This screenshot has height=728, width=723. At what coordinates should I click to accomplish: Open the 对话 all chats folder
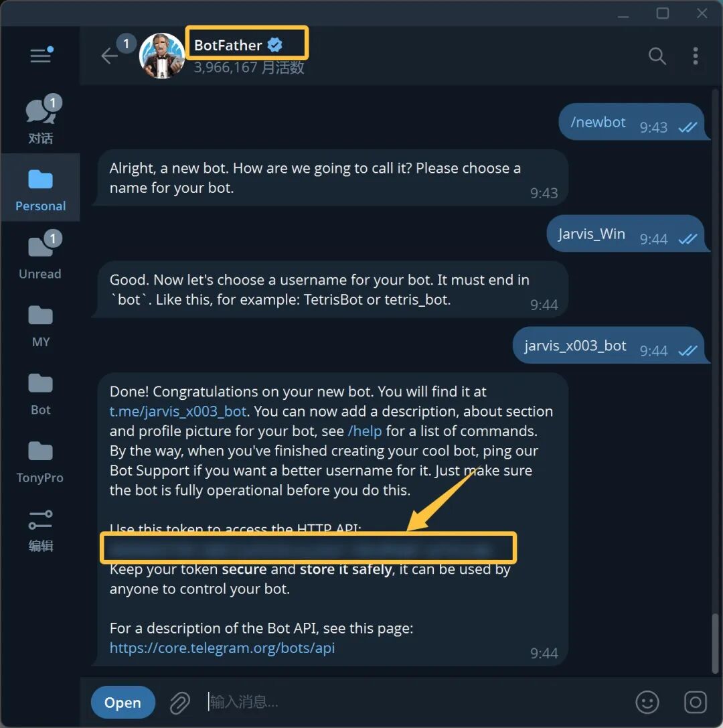[41, 119]
